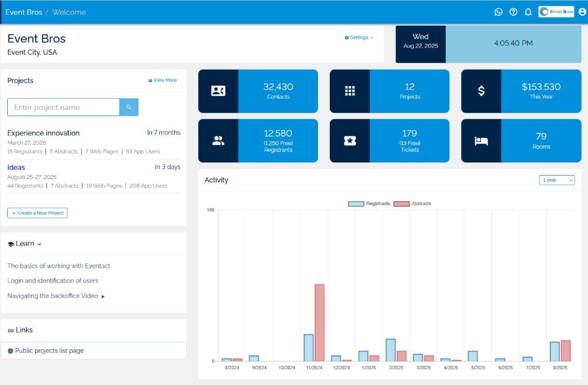This screenshot has height=385, width=588.
Task: Click the Rooms bed icon
Action: (481, 141)
